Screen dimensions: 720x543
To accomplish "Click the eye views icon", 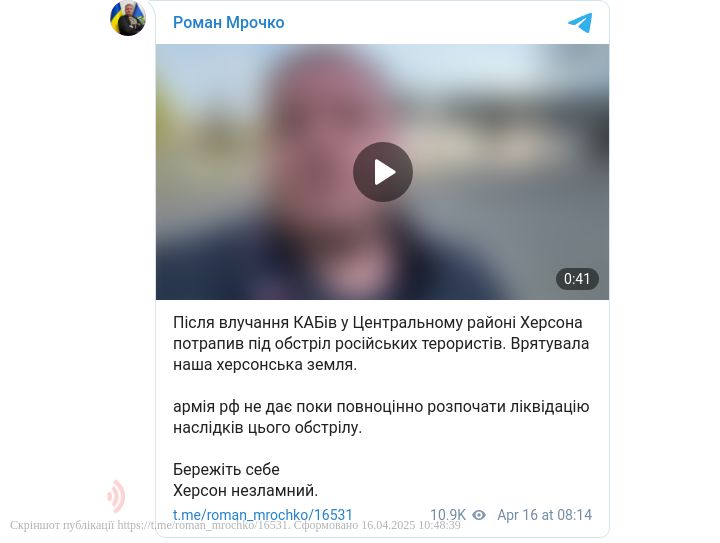I will [x=479, y=515].
